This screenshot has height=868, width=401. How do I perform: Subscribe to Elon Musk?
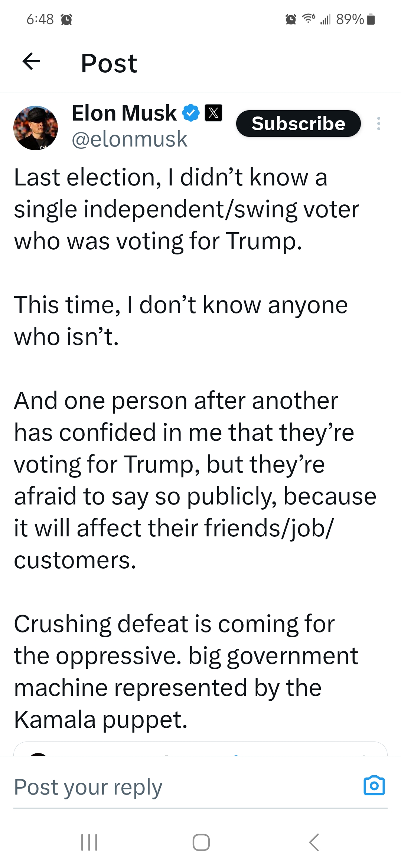click(x=299, y=124)
